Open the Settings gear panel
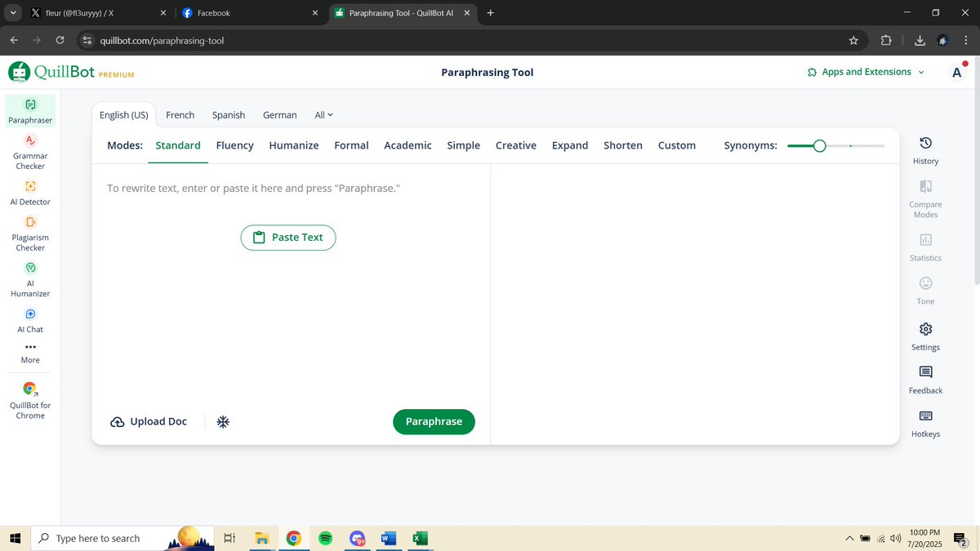Viewport: 980px width, 551px height. coord(925,335)
